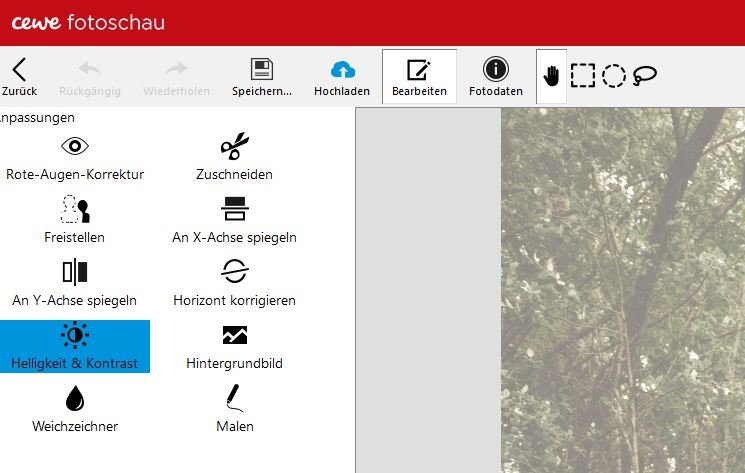Select Helligkeit & Kontrast adjustment

tap(75, 346)
